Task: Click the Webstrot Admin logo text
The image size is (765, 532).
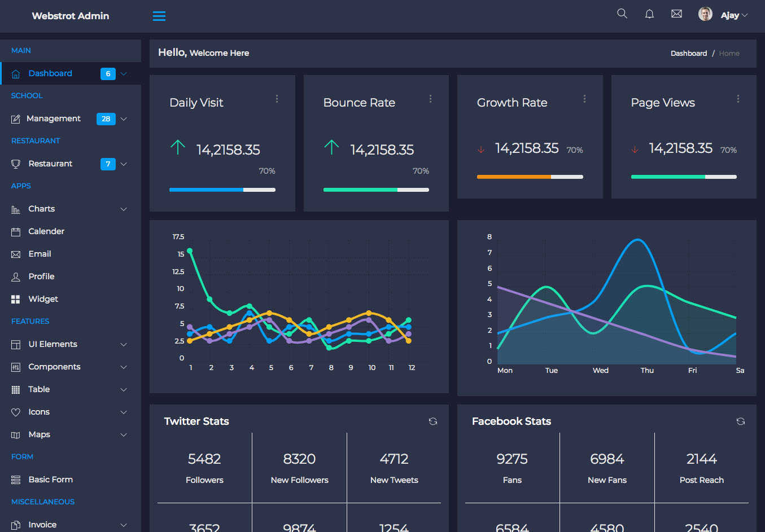Action: 71,16
